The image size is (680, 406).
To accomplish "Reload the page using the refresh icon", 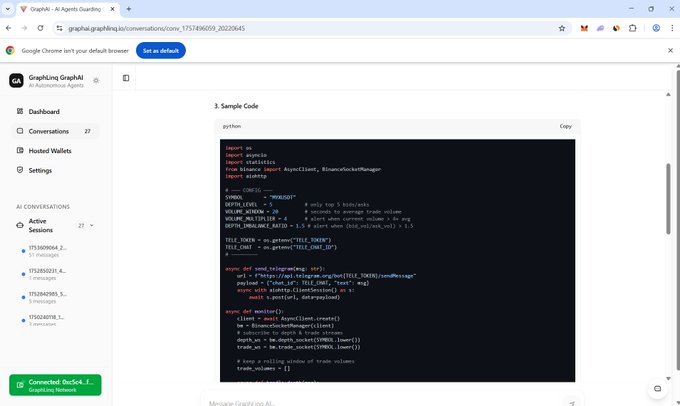I will pyautogui.click(x=43, y=28).
